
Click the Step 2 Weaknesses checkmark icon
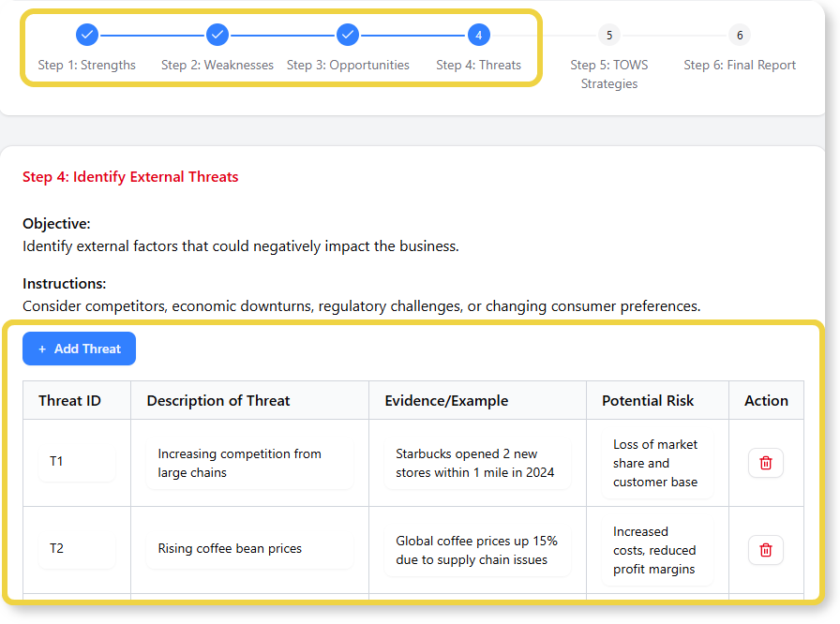pos(217,34)
